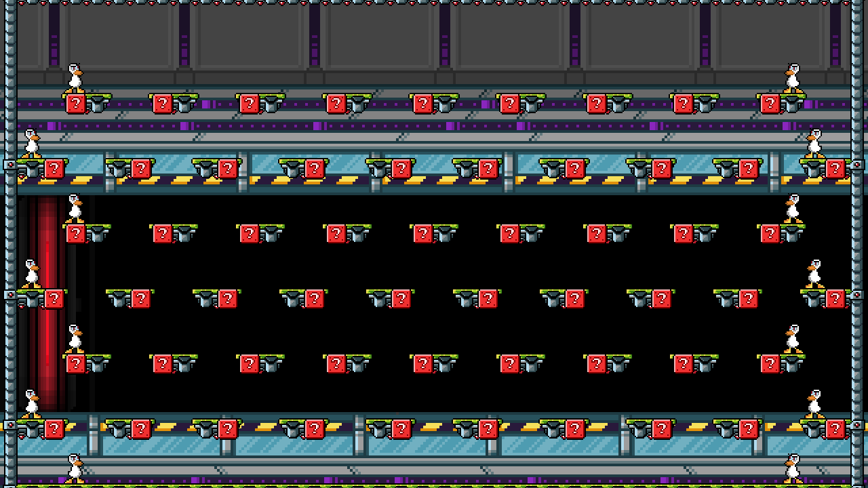Viewport: 868px width, 488px height.
Task: Click the bottommost duck on the right side
Action: pos(792,469)
